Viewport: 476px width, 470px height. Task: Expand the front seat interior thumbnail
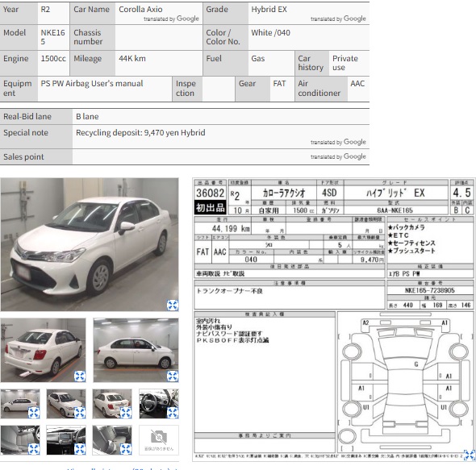[34, 448]
